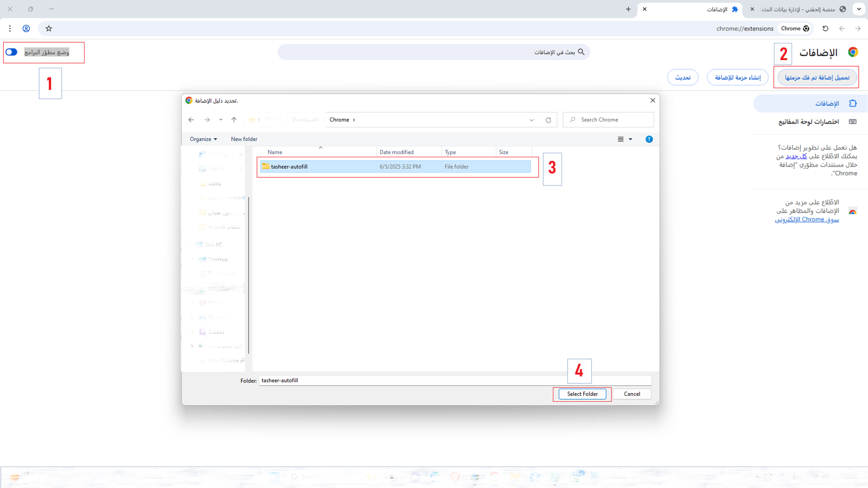
Task: Click the reload page icon
Action: click(x=825, y=28)
